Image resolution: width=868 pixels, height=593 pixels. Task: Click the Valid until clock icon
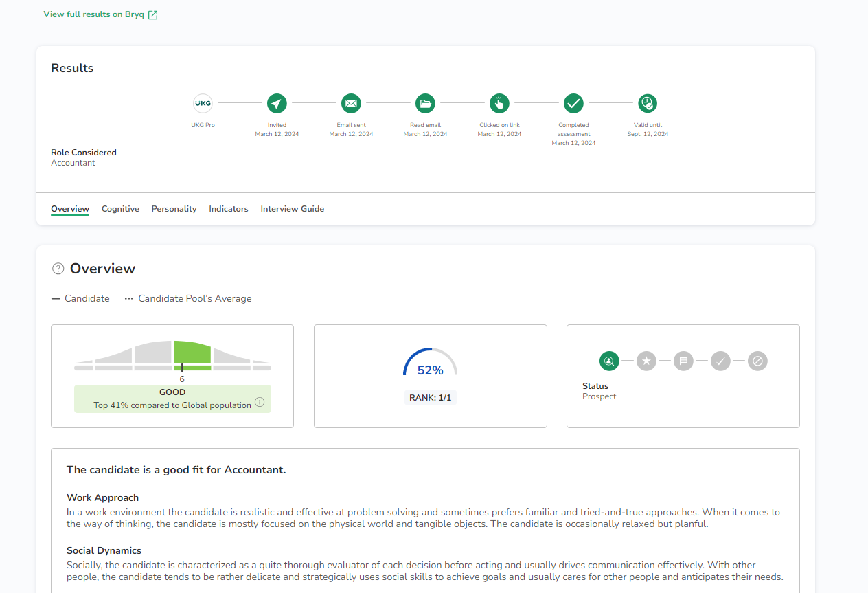click(x=648, y=104)
